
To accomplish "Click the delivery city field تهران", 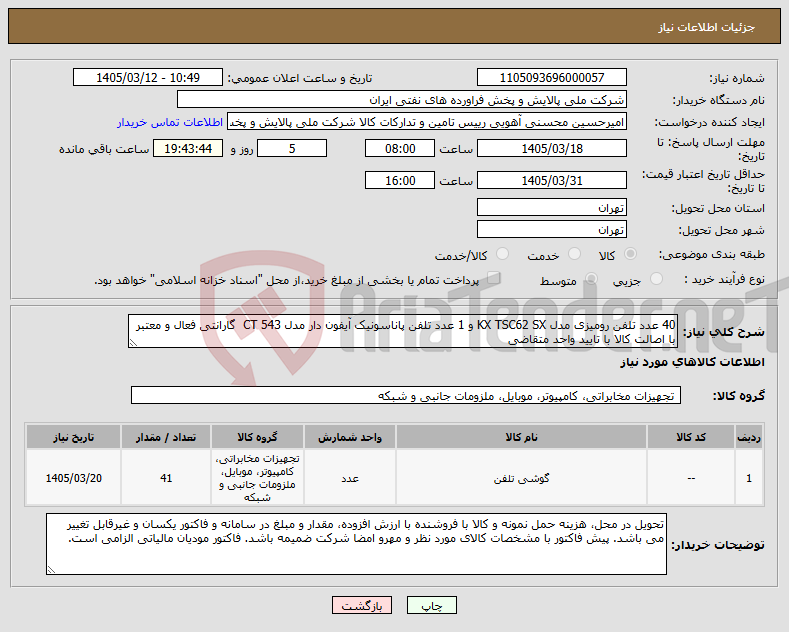I will [x=551, y=229].
